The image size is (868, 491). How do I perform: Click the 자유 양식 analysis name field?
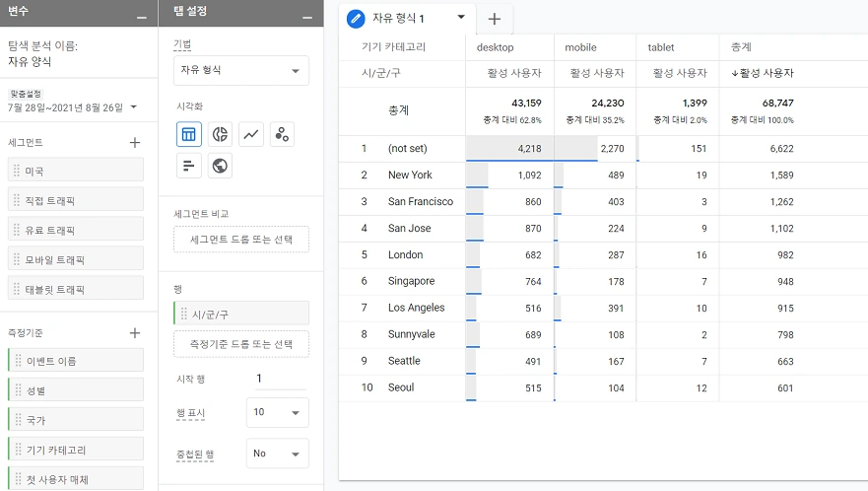click(30, 61)
